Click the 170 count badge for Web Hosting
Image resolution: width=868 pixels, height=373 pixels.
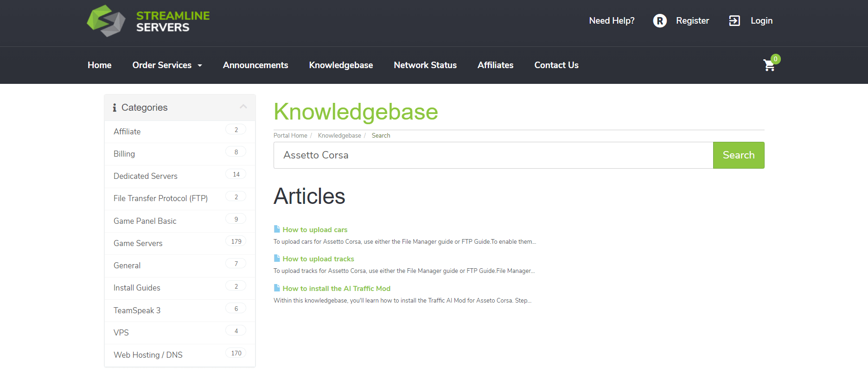click(x=236, y=353)
